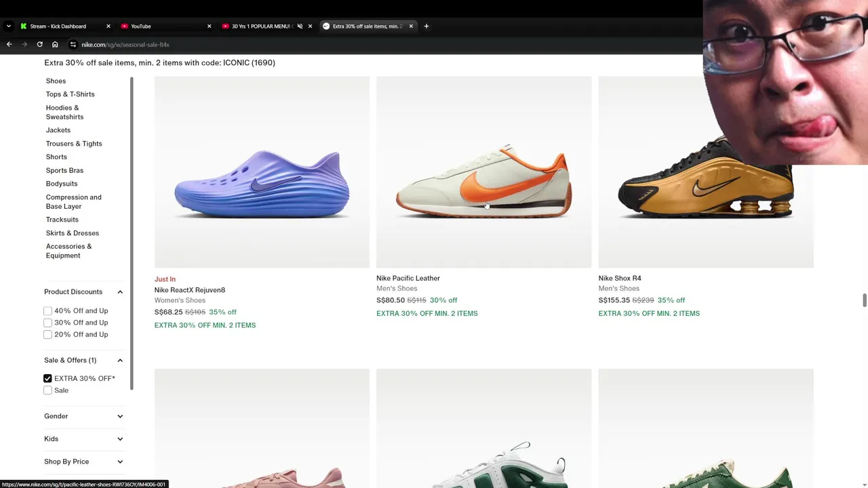Close the 30 Yrs 1 POPULAR MENU tab
This screenshot has height=488, width=868.
point(310,26)
